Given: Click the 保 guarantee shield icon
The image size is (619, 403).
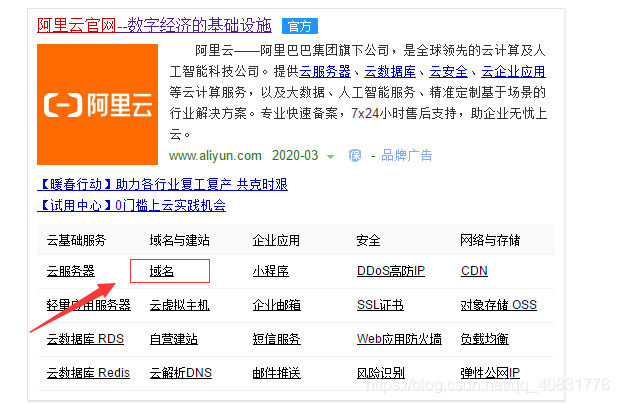Looking at the screenshot, I should tap(355, 156).
